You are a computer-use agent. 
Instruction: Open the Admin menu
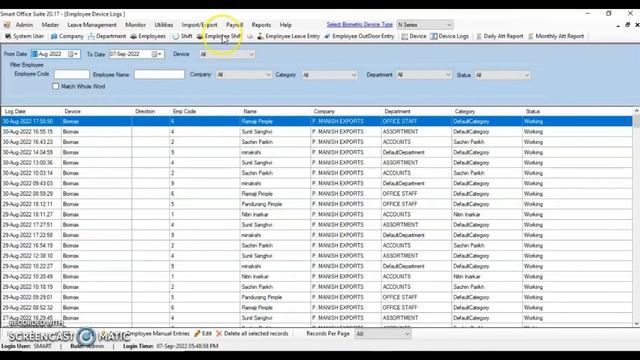24,25
